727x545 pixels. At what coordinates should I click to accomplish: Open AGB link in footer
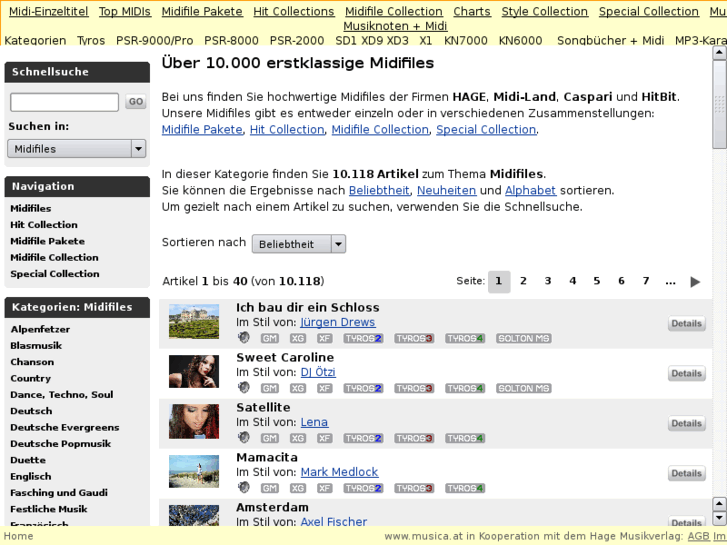coord(699,536)
